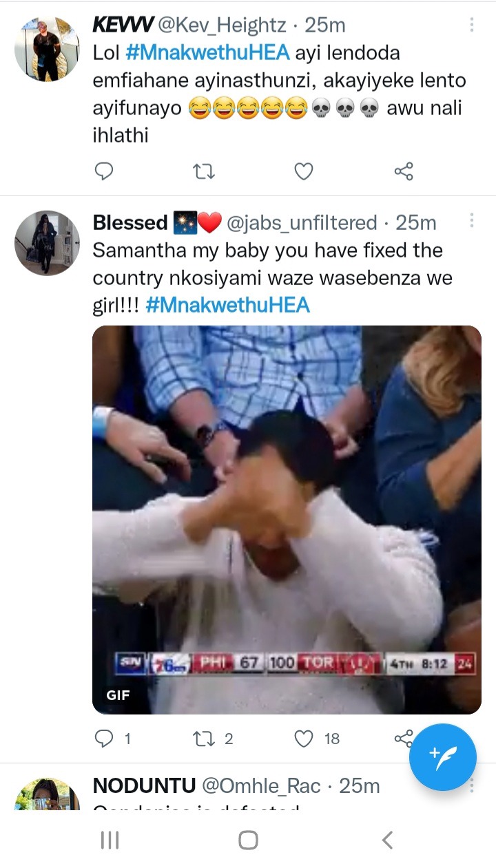Viewport: 496px width, 868px height.
Task: View Blessed's profile avatar
Action: point(47,243)
